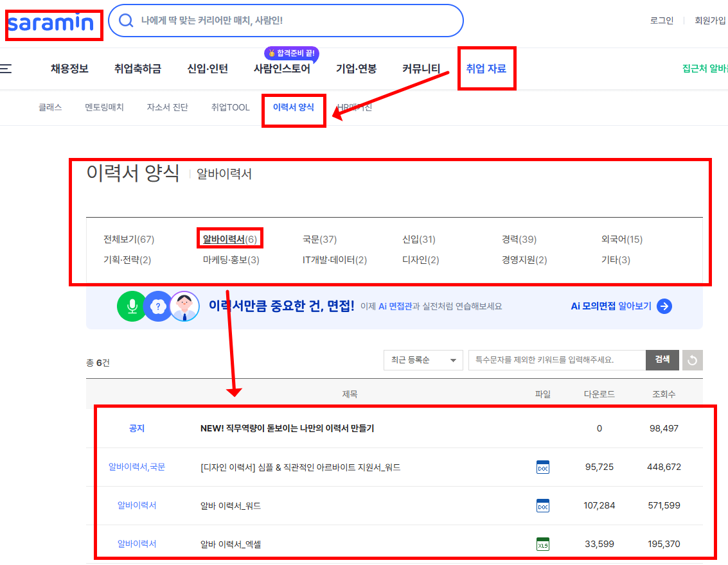Click the 합격준비 끝! badge

292,53
